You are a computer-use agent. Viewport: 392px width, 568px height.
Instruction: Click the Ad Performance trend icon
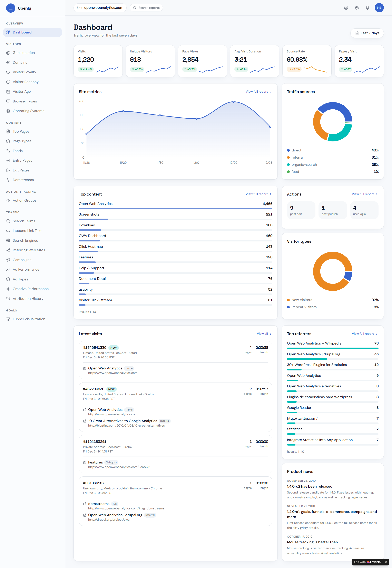tap(8, 270)
